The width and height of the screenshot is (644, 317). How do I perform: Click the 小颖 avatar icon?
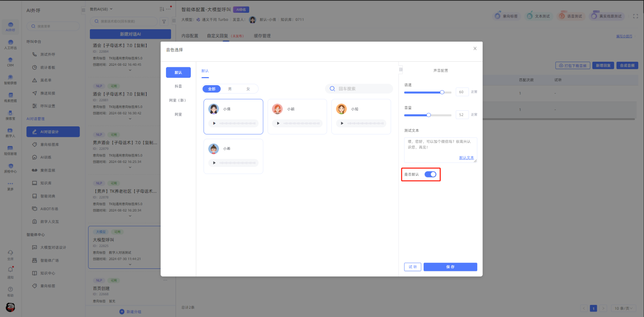277,109
